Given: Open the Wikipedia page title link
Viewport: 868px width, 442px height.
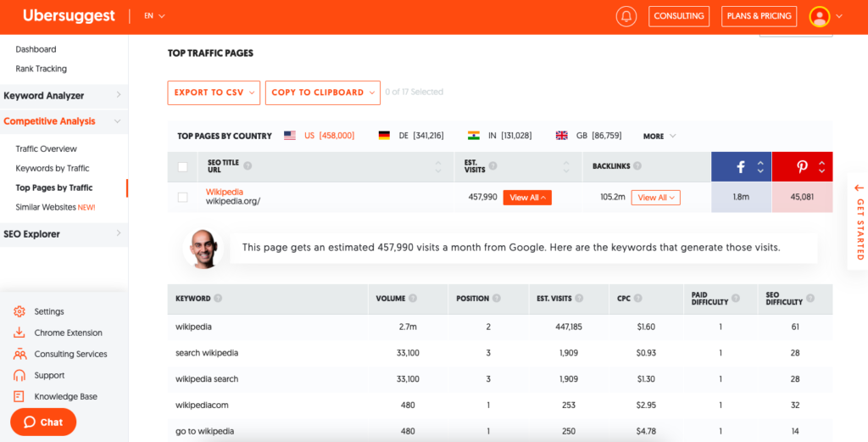Looking at the screenshot, I should point(224,193).
